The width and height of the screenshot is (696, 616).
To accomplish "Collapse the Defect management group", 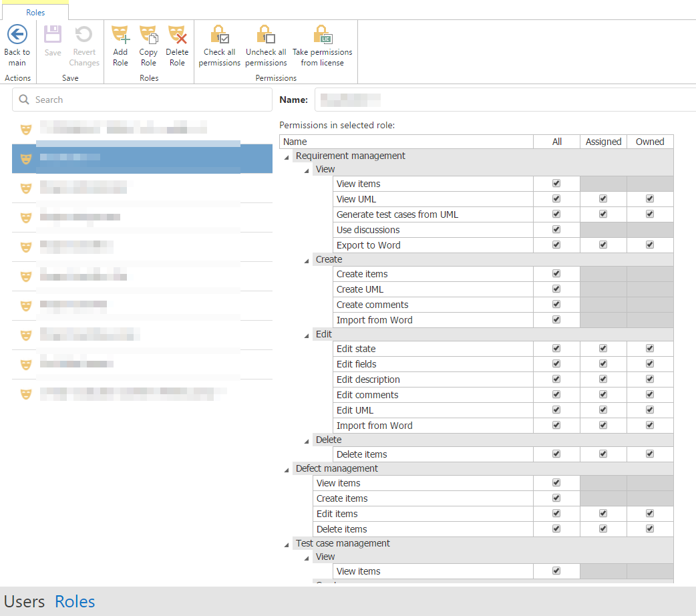I will 287,469.
